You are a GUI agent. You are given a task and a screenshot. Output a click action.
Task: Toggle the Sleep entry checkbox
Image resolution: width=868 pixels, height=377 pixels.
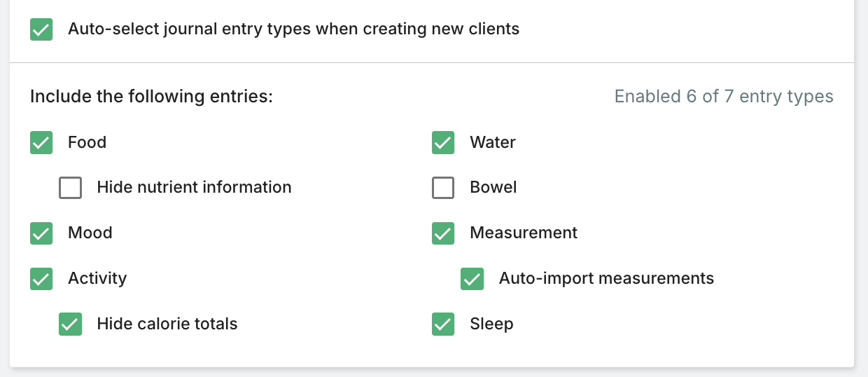443,324
